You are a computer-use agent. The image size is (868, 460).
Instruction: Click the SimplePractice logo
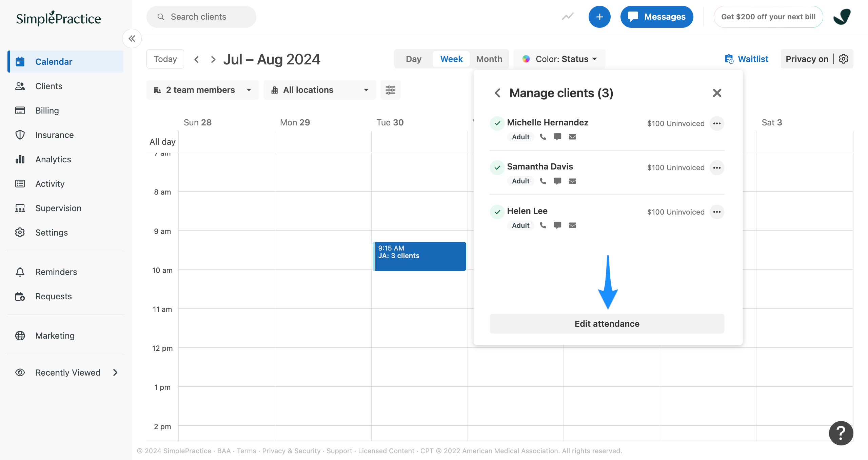pos(58,18)
